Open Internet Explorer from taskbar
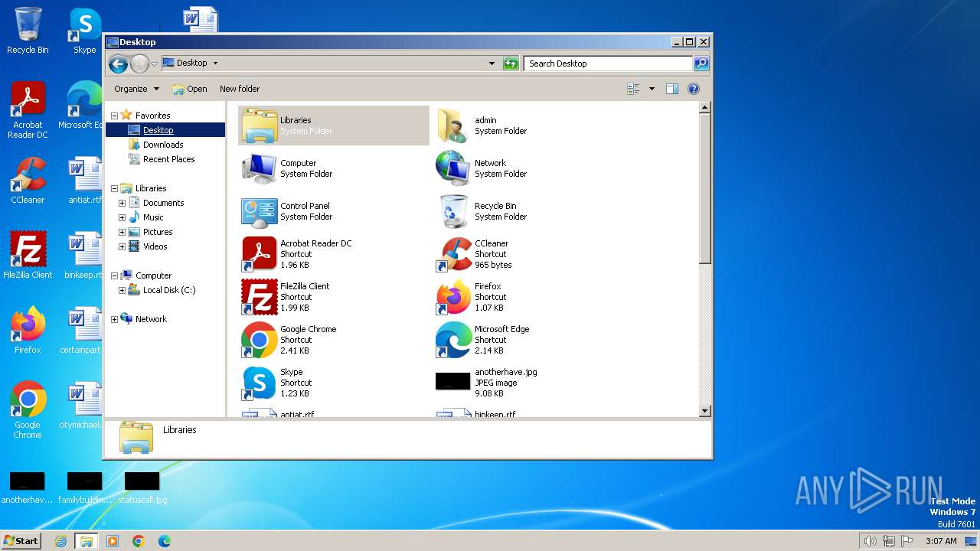Screen dimensions: 980x551 [60, 541]
